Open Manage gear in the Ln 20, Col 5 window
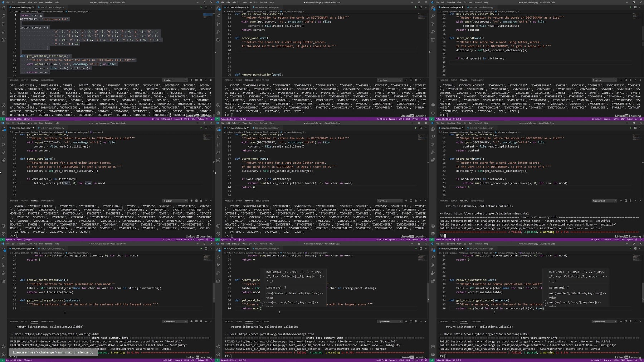 click(218, 113)
